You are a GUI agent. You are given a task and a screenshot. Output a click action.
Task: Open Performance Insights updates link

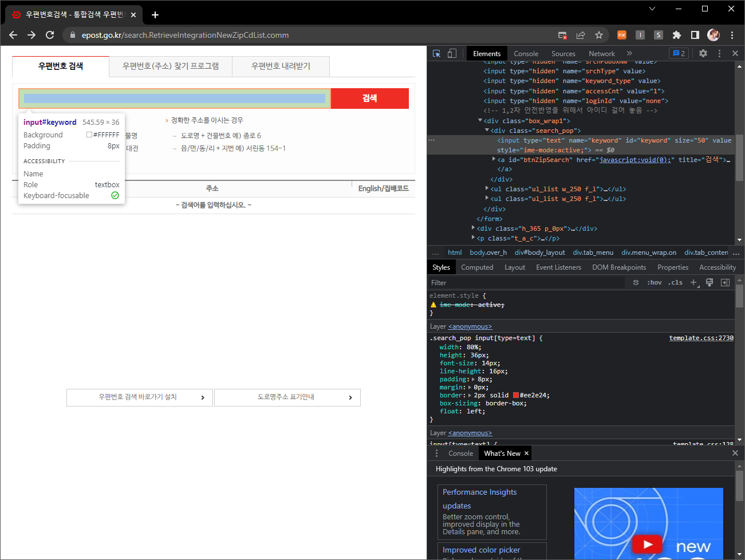pos(480,499)
